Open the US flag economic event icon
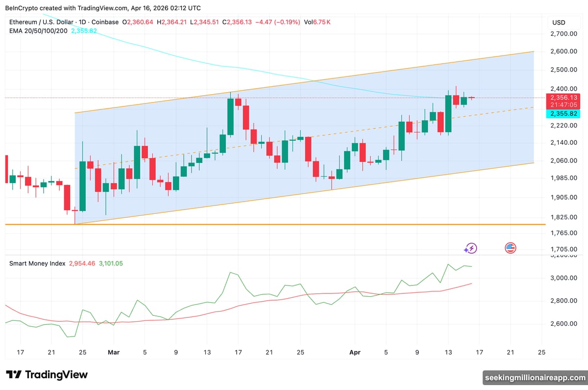Viewport: 588px width, 390px height. 510,248
